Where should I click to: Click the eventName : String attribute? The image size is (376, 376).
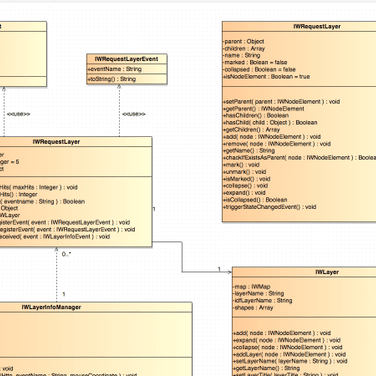(x=115, y=69)
